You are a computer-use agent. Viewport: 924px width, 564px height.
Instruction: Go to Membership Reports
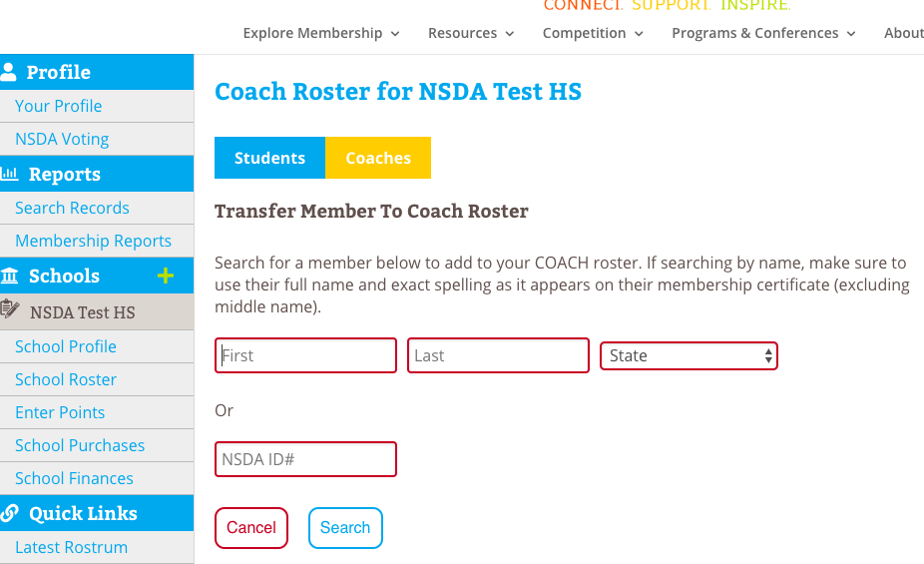pyautogui.click(x=93, y=241)
